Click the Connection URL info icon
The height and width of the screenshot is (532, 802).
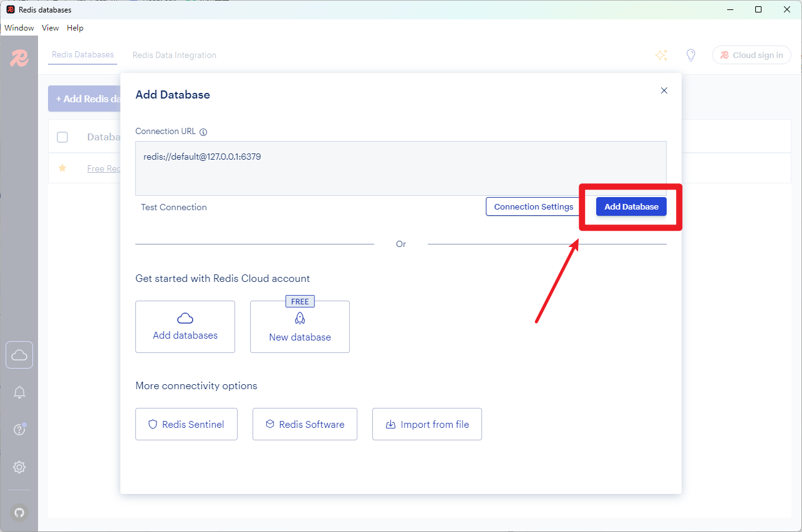pos(203,132)
